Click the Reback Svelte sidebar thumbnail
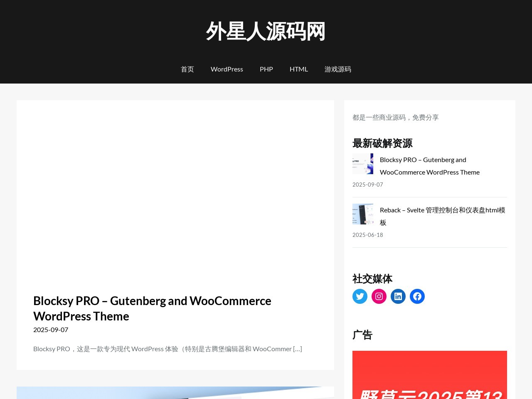 click(x=363, y=214)
